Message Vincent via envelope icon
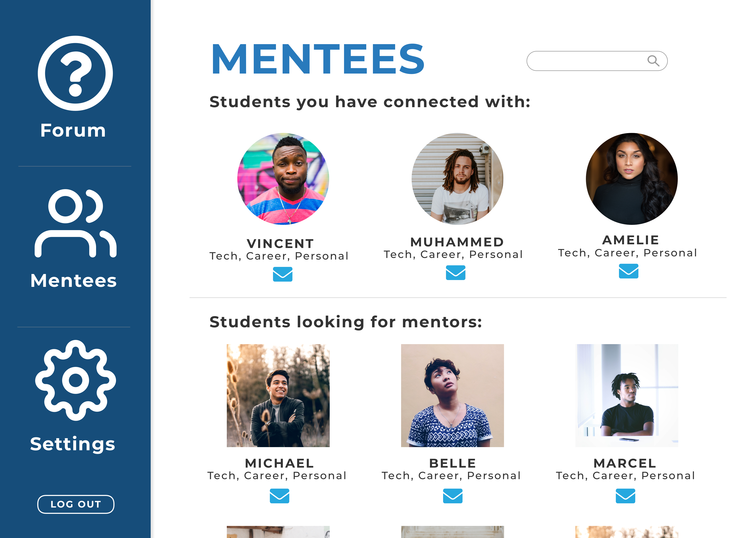The height and width of the screenshot is (538, 756). [282, 274]
